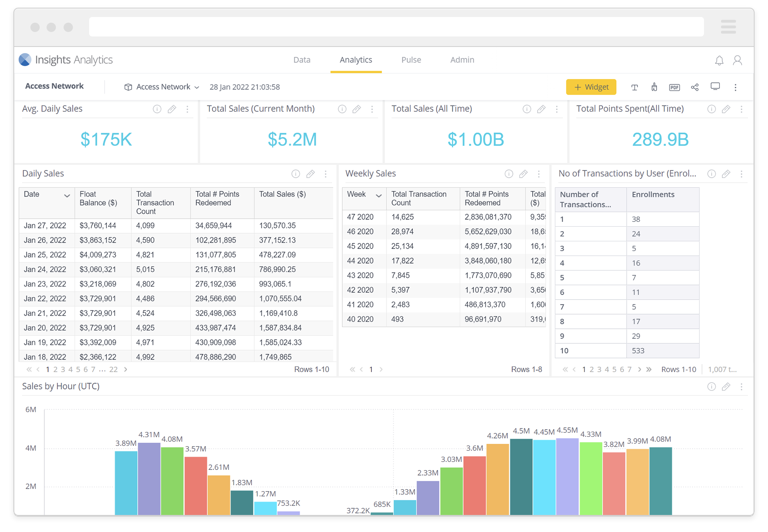
Task: Edit the No of Transactions by User widget
Action: tap(726, 174)
